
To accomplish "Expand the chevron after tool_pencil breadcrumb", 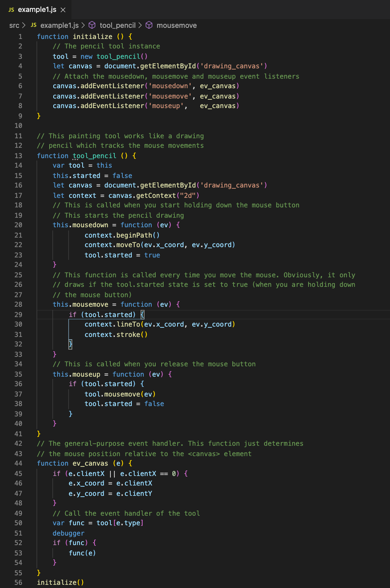I will (x=140, y=25).
